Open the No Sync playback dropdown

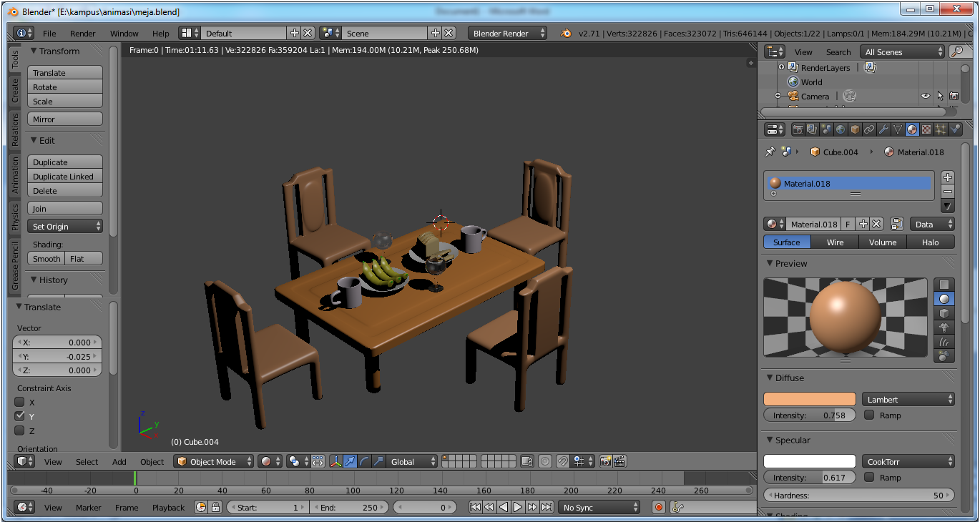pyautogui.click(x=599, y=507)
